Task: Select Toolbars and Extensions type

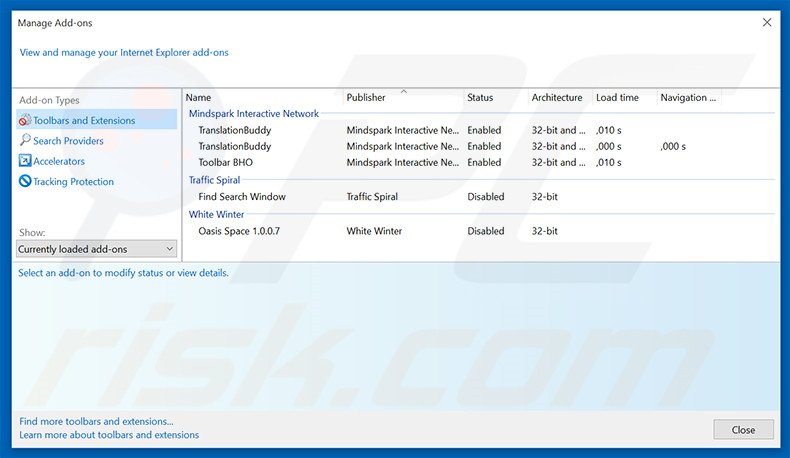Action: pyautogui.click(x=97, y=120)
